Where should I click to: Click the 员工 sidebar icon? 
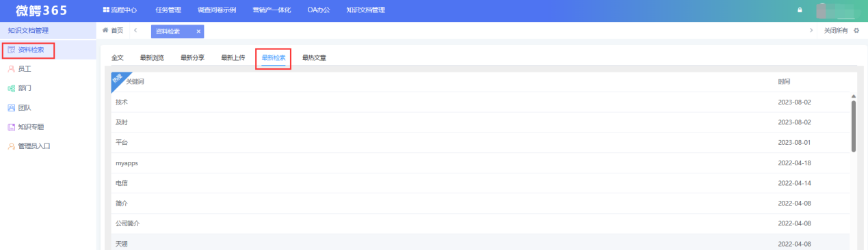[11, 69]
